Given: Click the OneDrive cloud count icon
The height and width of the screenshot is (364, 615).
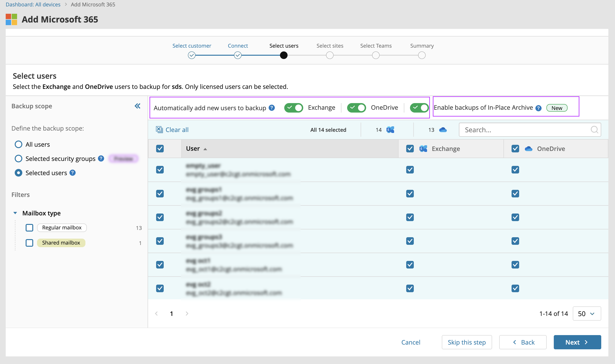Looking at the screenshot, I should pos(443,130).
